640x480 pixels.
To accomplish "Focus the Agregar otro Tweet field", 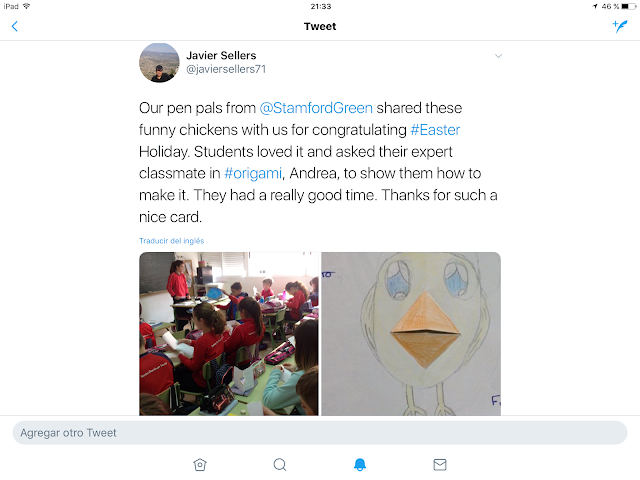I will (320, 433).
